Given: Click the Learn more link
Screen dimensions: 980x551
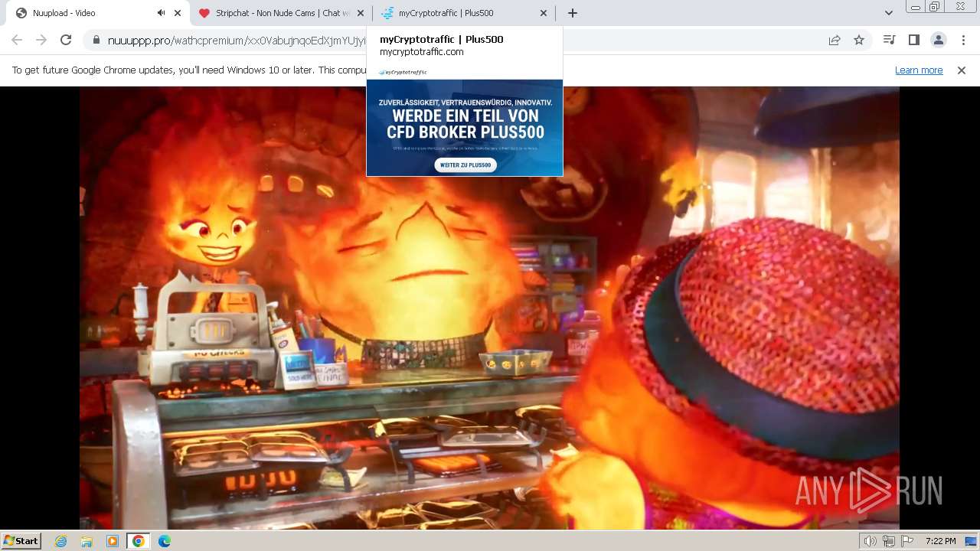Looking at the screenshot, I should pos(919,70).
